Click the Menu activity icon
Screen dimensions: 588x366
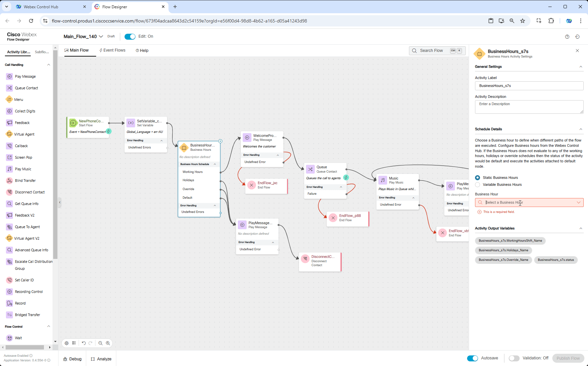pos(9,100)
